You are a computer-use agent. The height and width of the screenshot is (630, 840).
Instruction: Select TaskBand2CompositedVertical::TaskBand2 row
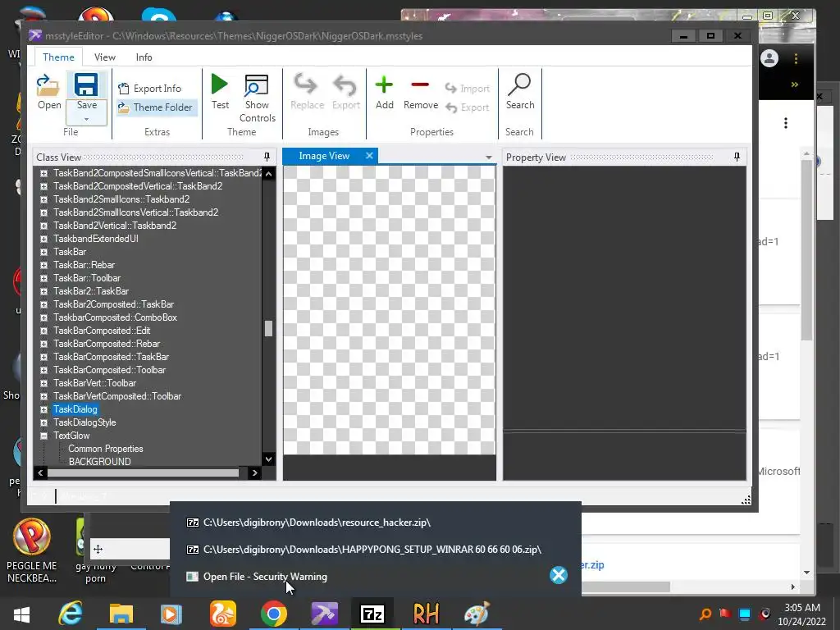(x=138, y=186)
